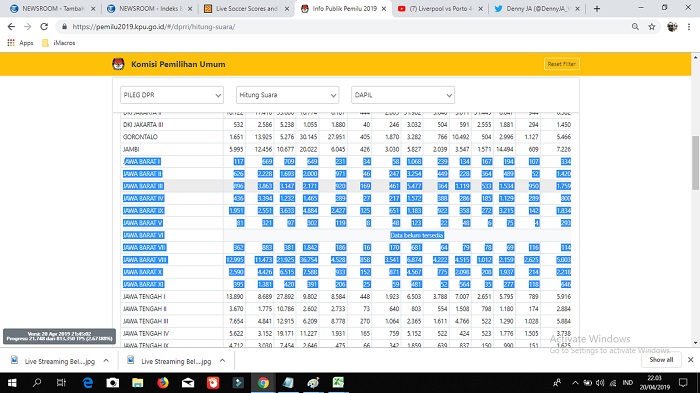Click the Komisi Pemilihan Umum title
The width and height of the screenshot is (700, 393).
click(178, 64)
